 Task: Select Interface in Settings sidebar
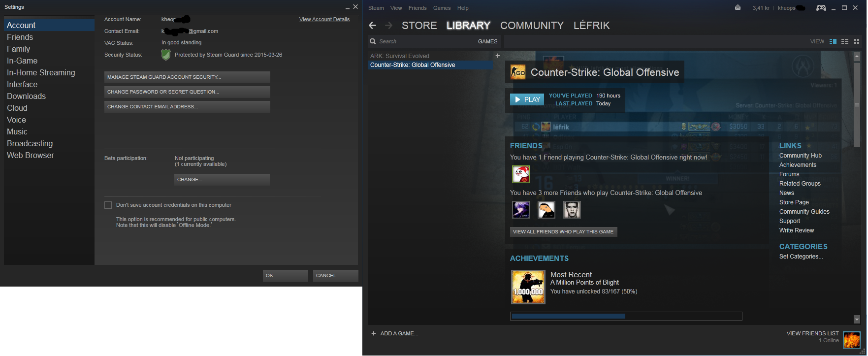[49, 84]
